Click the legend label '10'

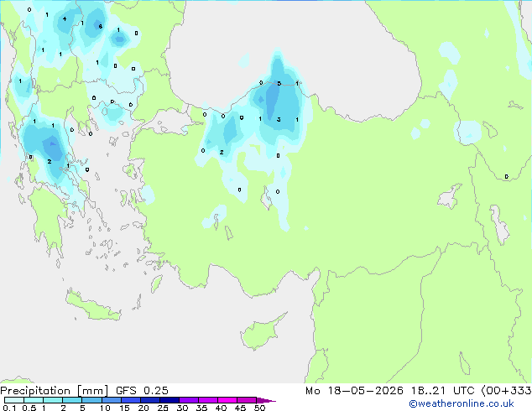click(105, 408)
